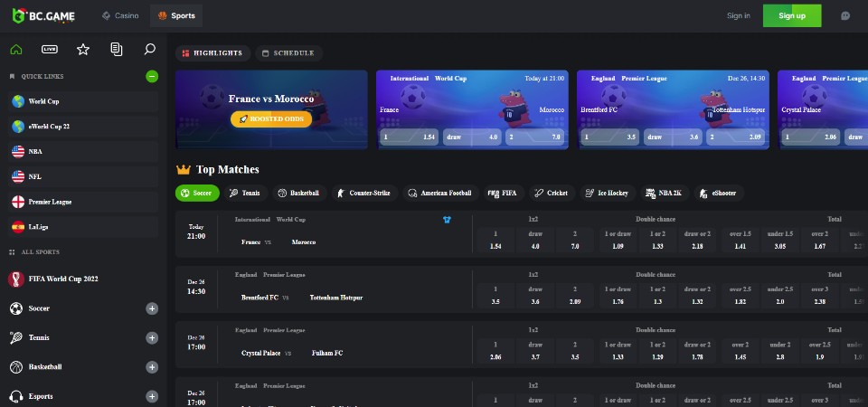The image size is (868, 407).
Task: Open France vs Morocco match row
Action: pyautogui.click(x=278, y=242)
